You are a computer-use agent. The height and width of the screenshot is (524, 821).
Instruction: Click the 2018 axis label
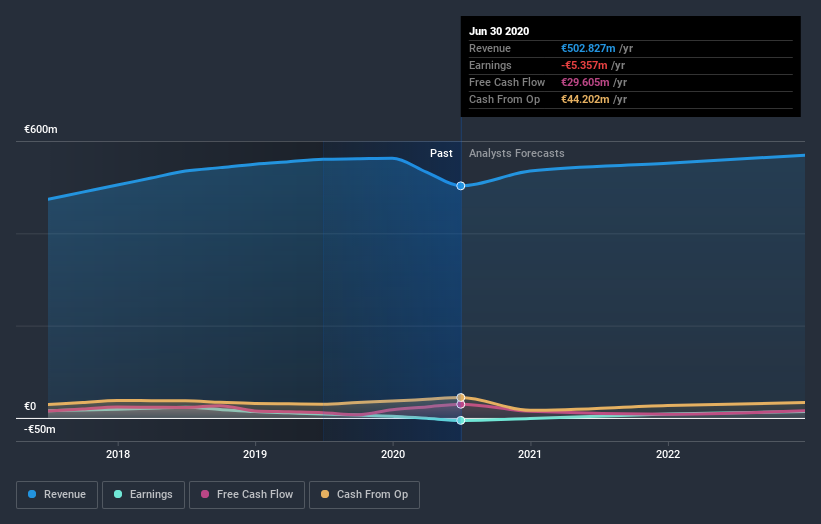click(118, 454)
